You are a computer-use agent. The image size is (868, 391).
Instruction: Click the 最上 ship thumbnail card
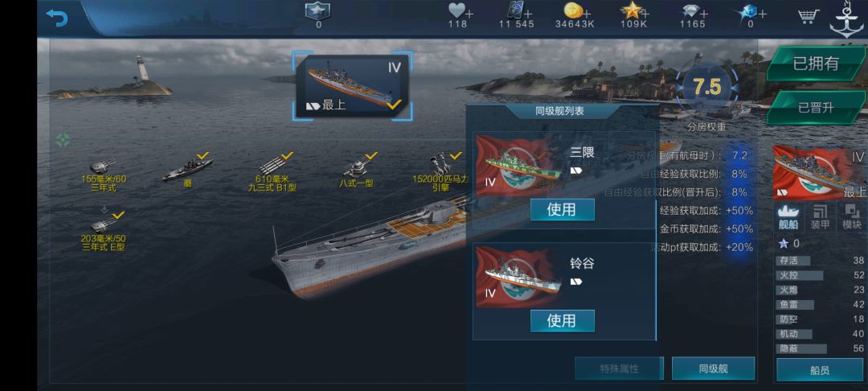pos(352,86)
